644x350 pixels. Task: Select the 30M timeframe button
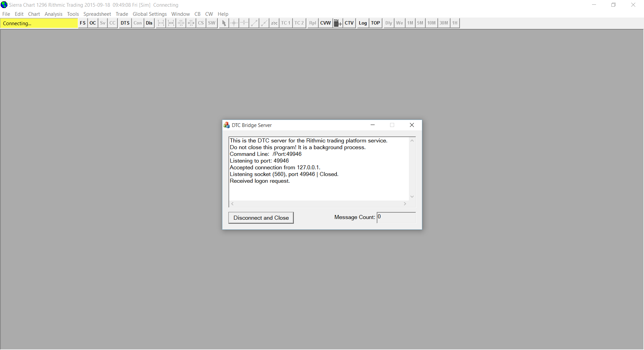(444, 23)
